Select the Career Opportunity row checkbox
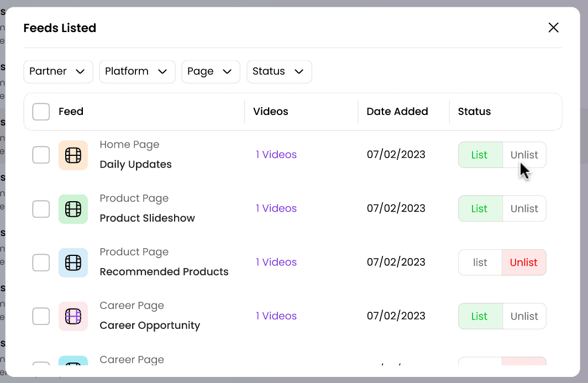The image size is (588, 383). click(41, 316)
